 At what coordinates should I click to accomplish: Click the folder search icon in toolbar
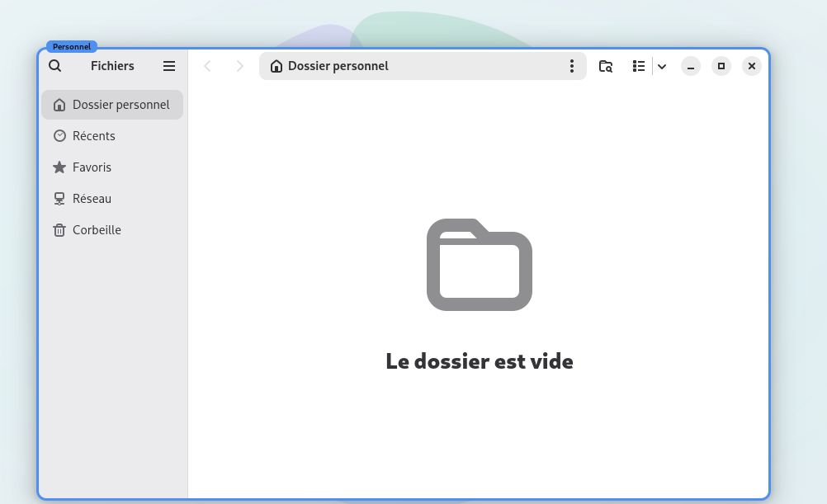tap(606, 66)
